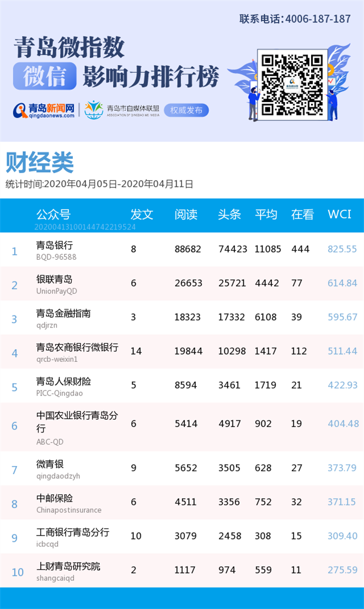364x609 pixels.
Task: Open the 青岛银行 account entry
Action: pos(55,245)
